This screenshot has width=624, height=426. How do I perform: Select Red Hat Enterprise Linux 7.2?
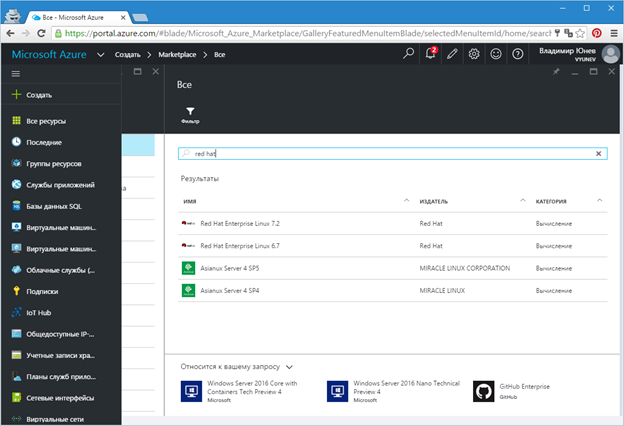pyautogui.click(x=392, y=223)
